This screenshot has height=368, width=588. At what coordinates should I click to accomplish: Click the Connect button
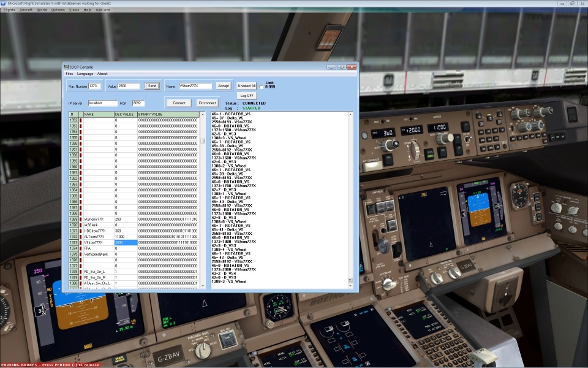coord(178,102)
